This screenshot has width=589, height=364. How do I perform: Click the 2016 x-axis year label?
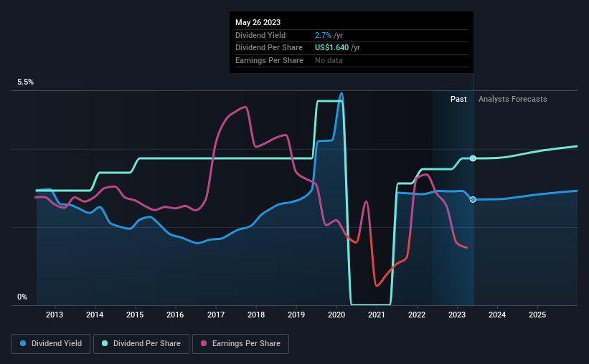(x=175, y=315)
